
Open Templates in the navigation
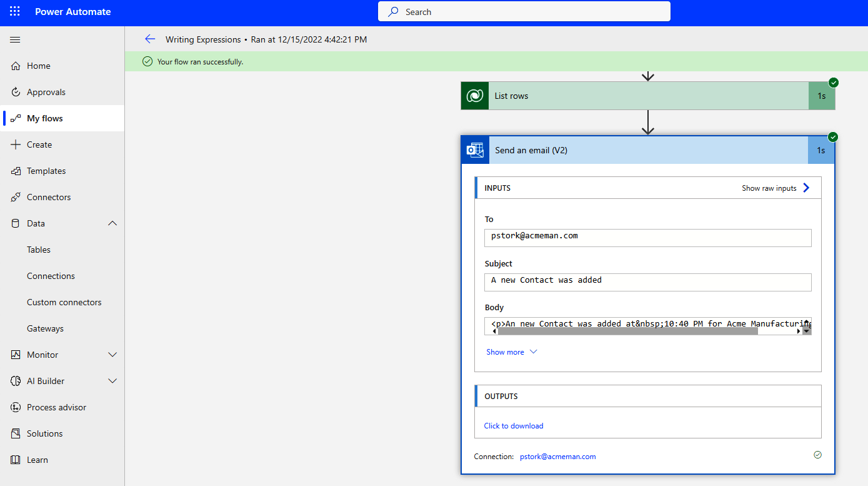coord(46,171)
